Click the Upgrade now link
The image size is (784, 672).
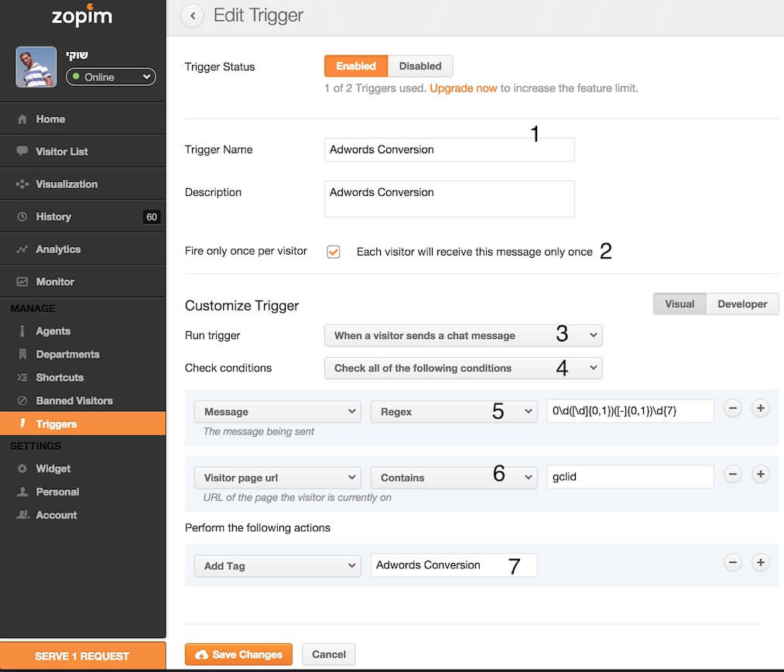[463, 88]
